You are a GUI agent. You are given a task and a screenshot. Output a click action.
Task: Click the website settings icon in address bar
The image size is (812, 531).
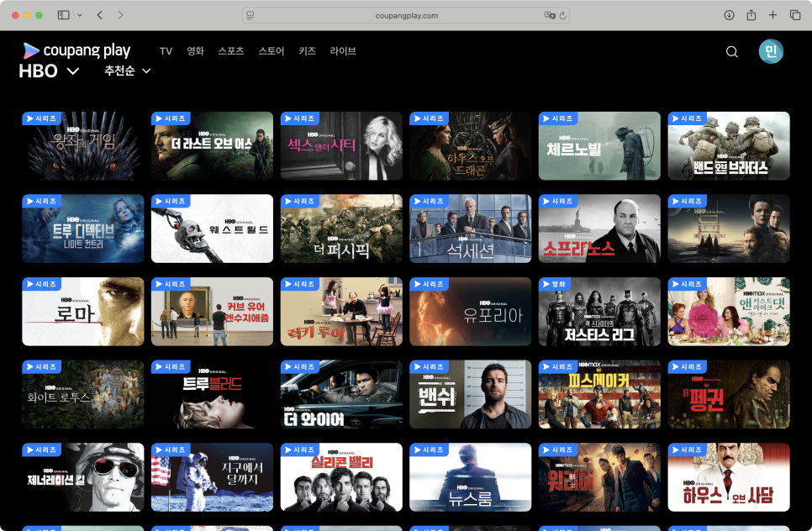[x=250, y=15]
